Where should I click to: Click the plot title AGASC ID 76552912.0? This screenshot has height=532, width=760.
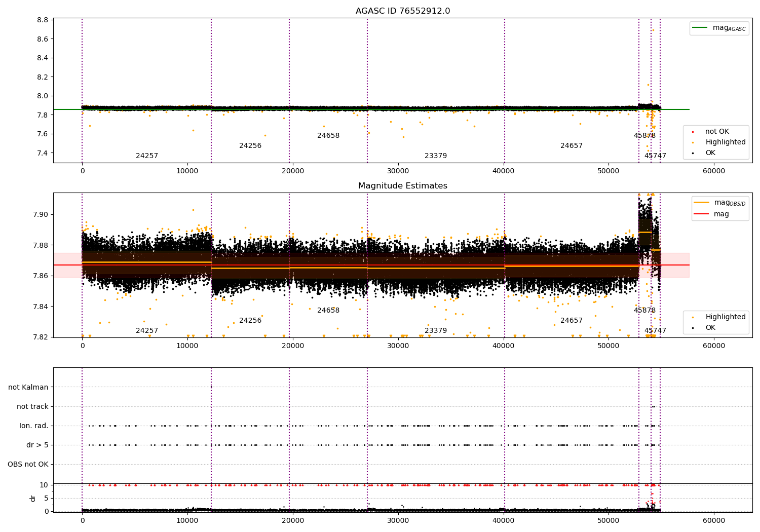tap(403, 11)
